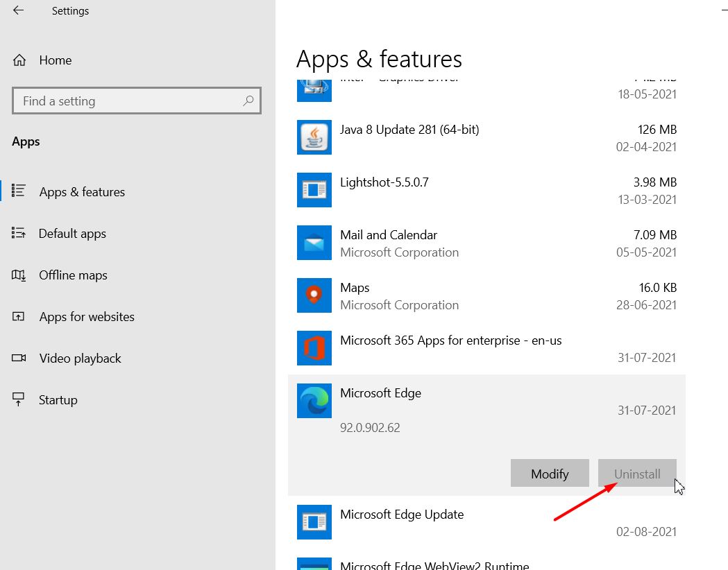Click the Maps location pin icon
728x570 pixels.
click(314, 295)
